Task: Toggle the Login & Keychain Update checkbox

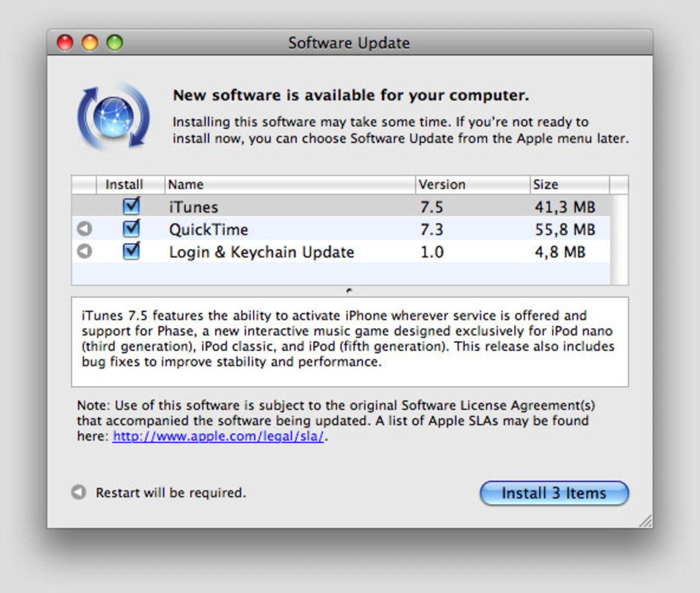Action: (x=130, y=251)
